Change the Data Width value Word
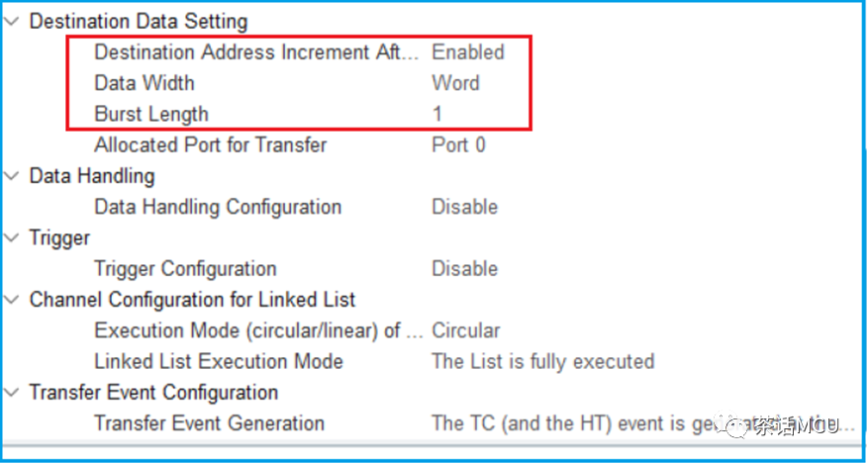The image size is (868, 464). (x=455, y=83)
